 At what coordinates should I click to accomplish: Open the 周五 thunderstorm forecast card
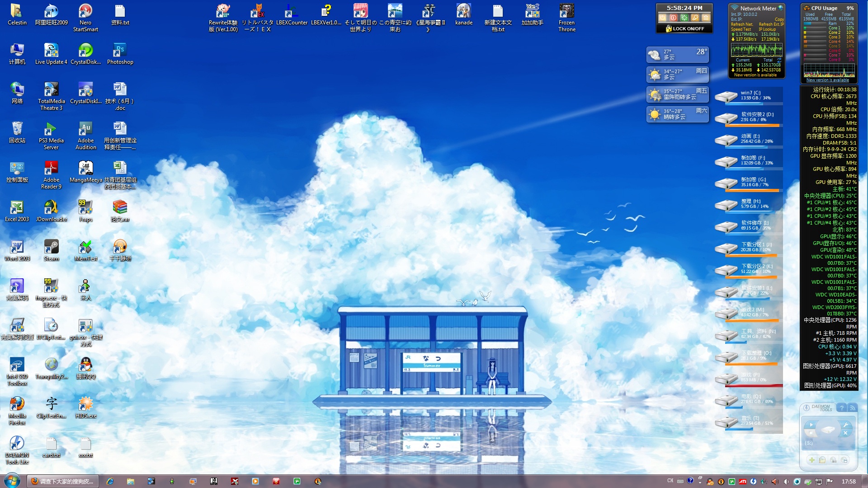click(677, 94)
